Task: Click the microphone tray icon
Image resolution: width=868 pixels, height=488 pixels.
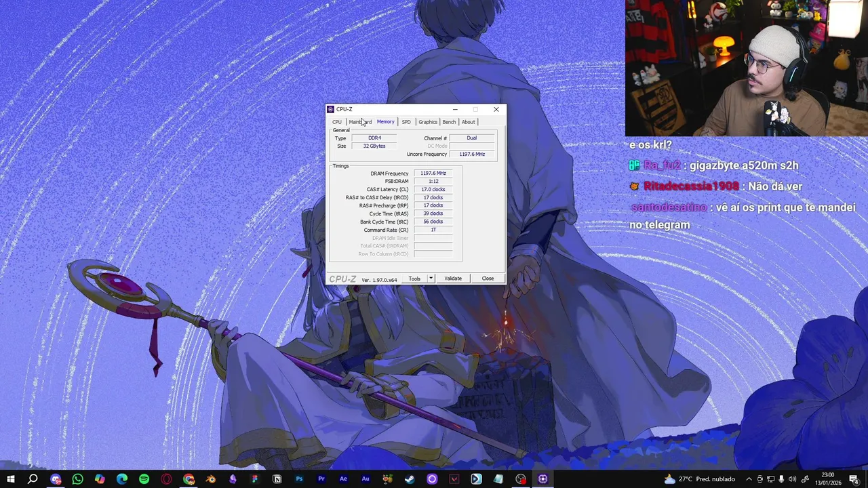Action: tap(782, 479)
